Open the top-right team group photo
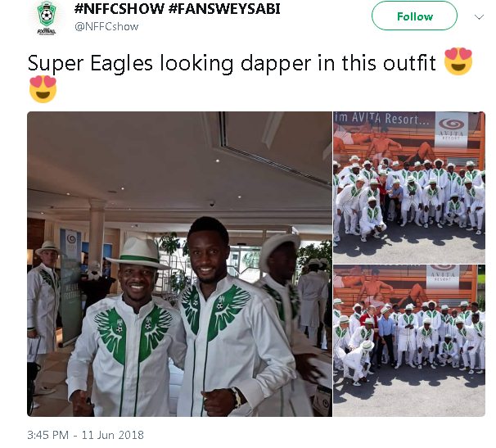Image resolution: width=496 pixels, height=448 pixels. (409, 187)
